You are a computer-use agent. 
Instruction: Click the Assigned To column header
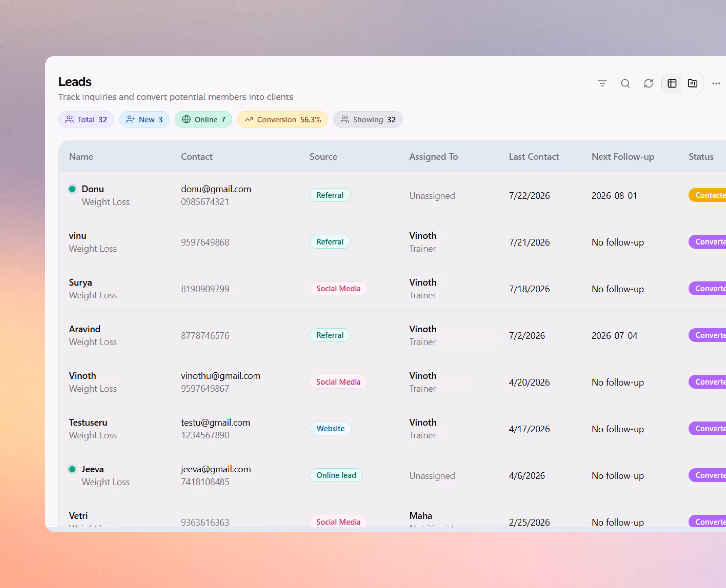(433, 157)
